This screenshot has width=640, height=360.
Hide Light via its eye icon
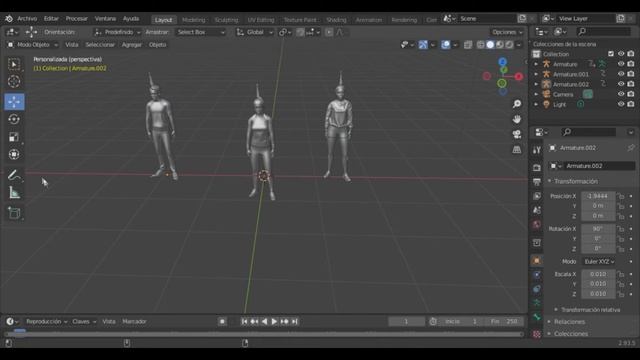coord(621,104)
